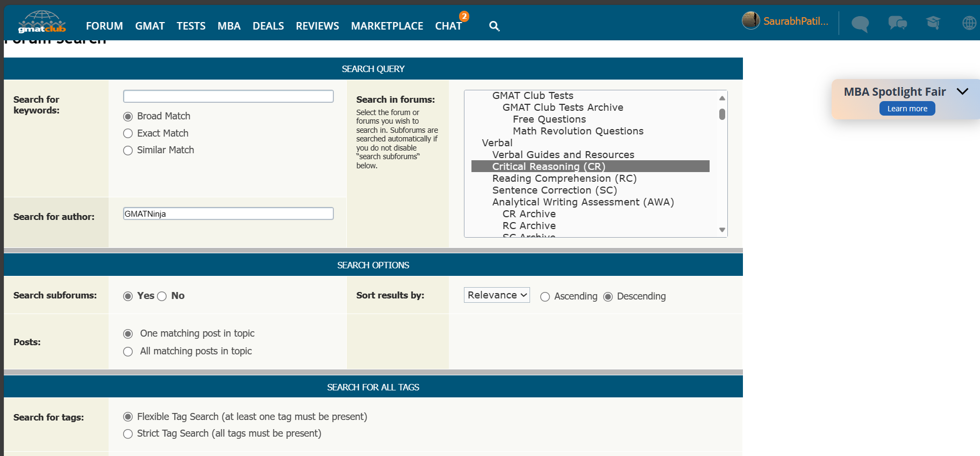Screen dimensions: 980x456
Task: Open the FORUM menu
Action: coord(104,26)
